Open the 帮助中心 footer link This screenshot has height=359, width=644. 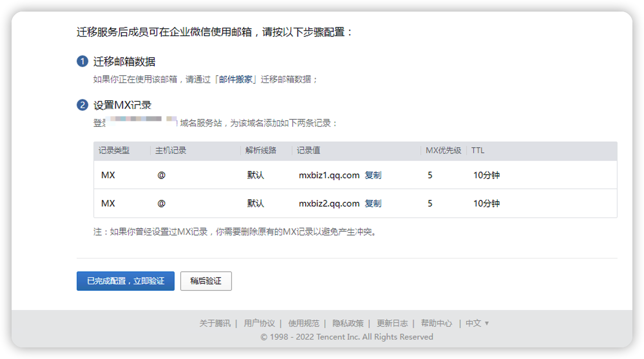pos(436,323)
